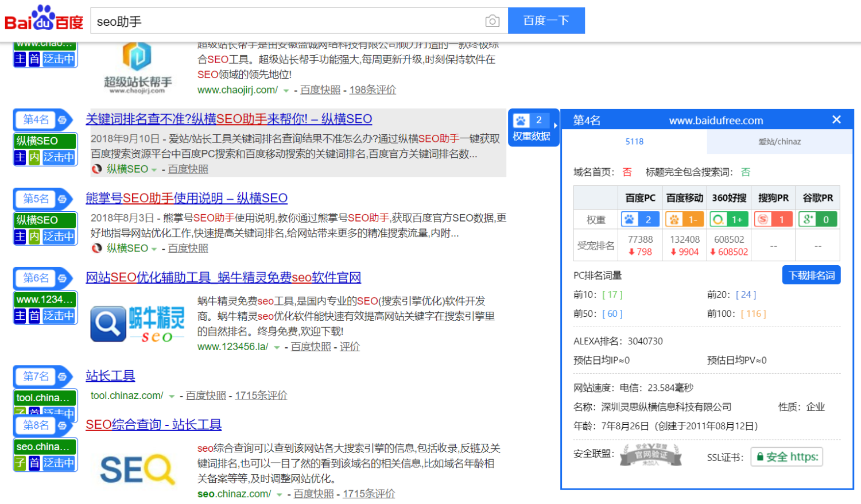Open result 网站SEO优化辅助工具 蜗牛精灵
861x504 pixels.
[x=223, y=277]
